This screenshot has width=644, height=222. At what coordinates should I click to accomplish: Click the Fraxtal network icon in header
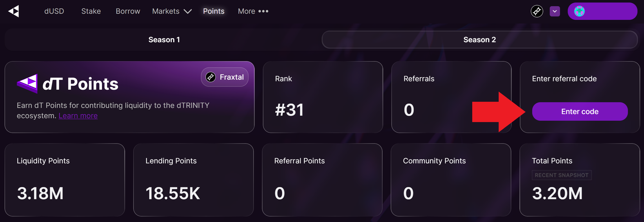click(x=537, y=11)
